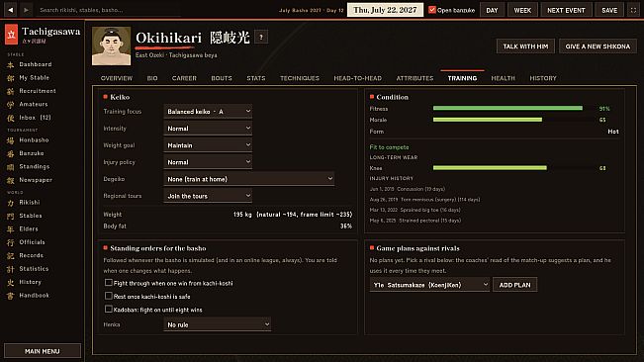Click Give a New Shikona button

pos(598,46)
